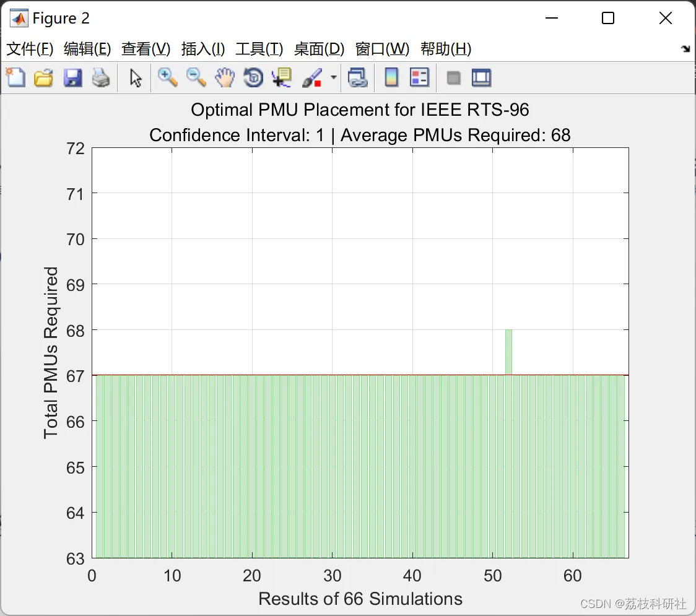Click the y-axis label 'Total PMUs Required'
The height and width of the screenshot is (616, 696).
51,353
